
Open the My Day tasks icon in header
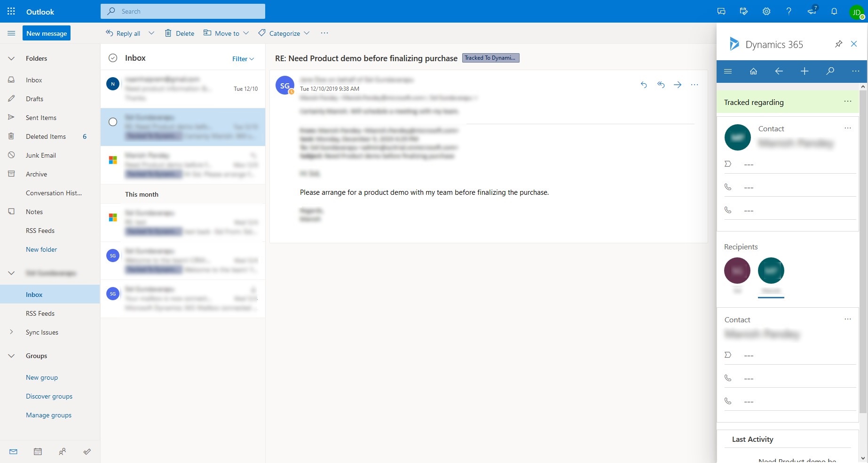coord(744,11)
